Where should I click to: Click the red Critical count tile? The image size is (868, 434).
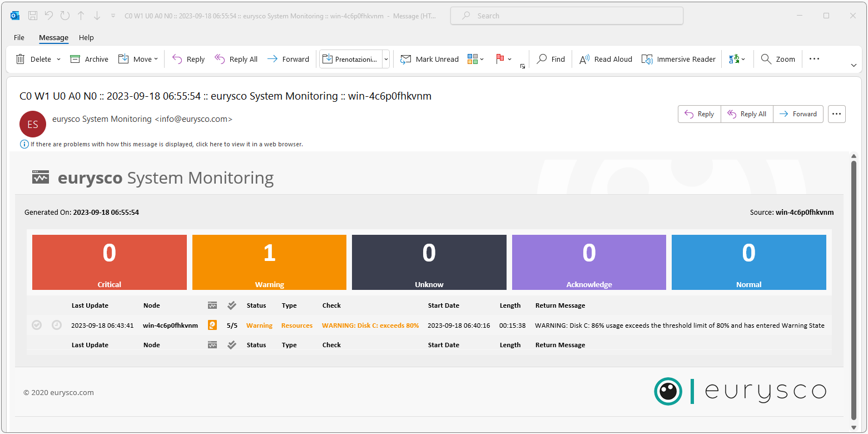[x=110, y=262]
